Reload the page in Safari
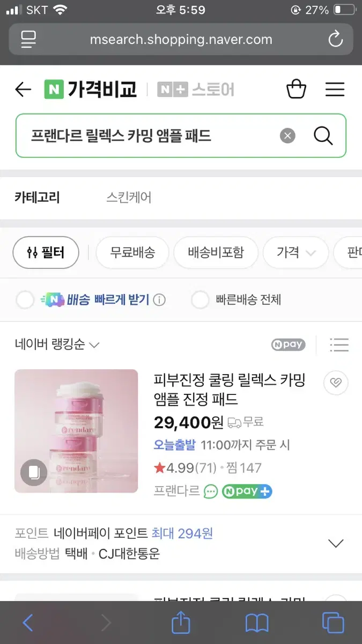Screen dimensions: 362x644 click(335, 39)
